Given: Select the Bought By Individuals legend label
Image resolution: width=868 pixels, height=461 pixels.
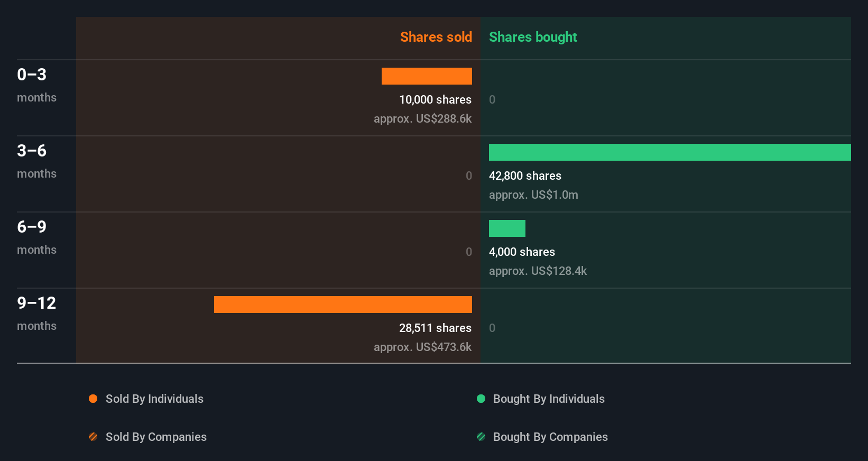Looking at the screenshot, I should click(549, 399).
